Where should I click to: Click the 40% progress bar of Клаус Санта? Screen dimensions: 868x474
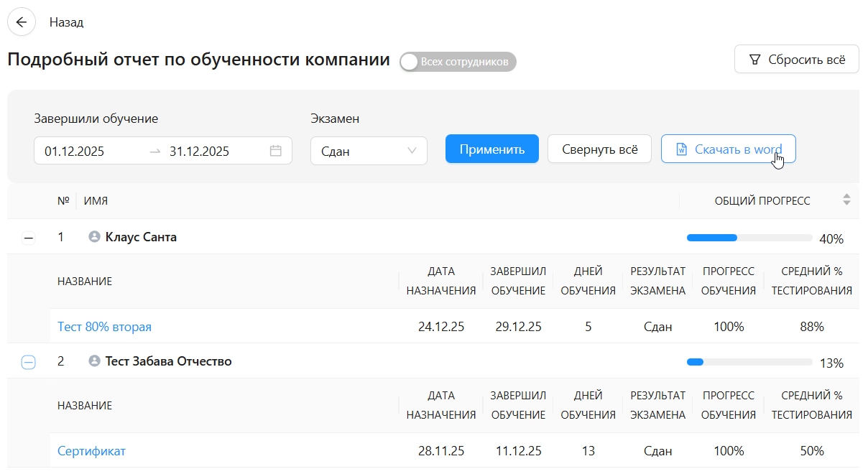749,238
